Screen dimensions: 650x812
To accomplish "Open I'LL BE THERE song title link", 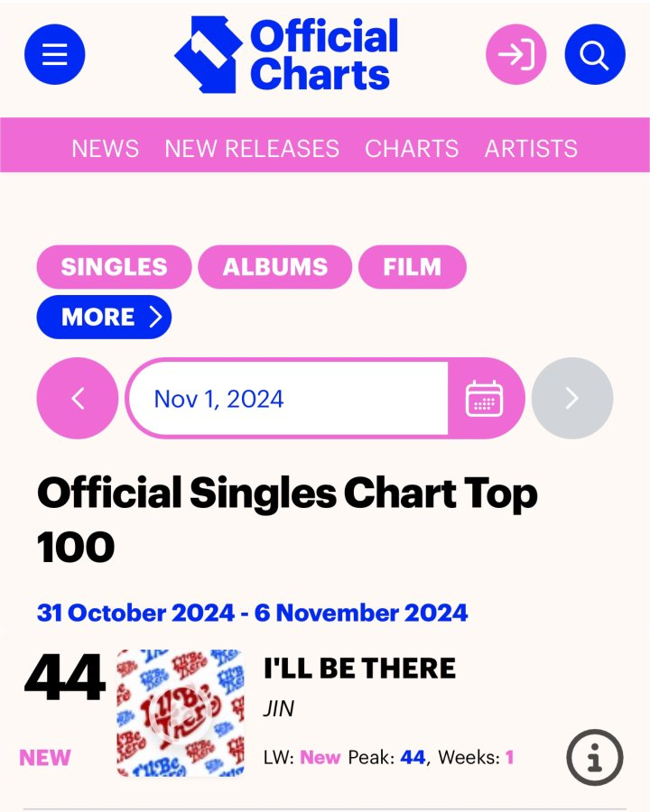I will coord(359,669).
